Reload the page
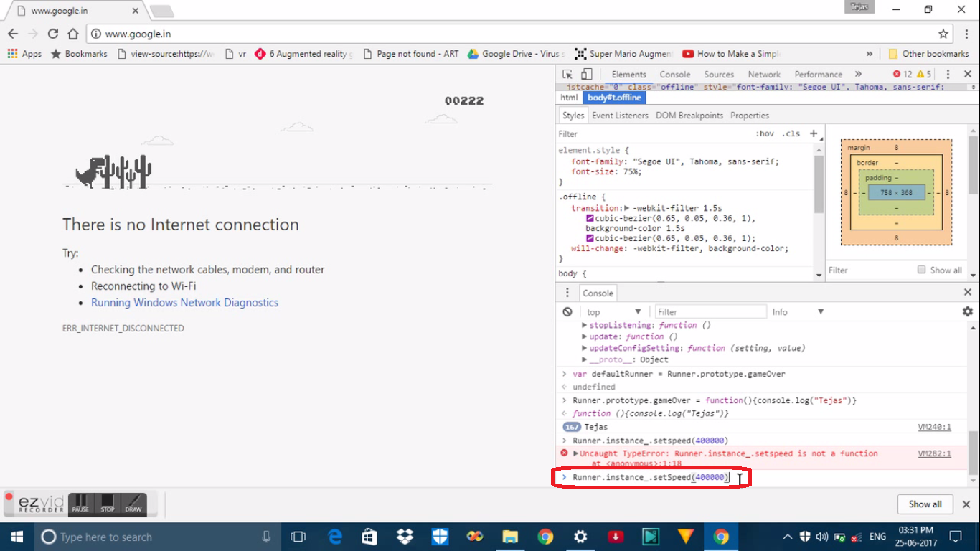Image resolution: width=980 pixels, height=551 pixels. pos(52,34)
